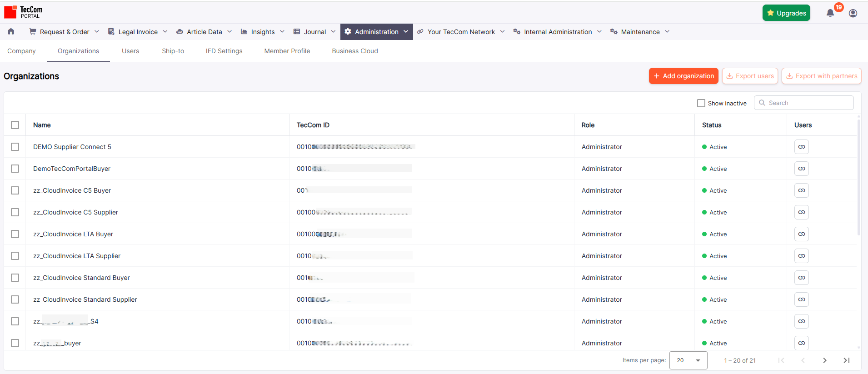868x374 pixels.
Task: Open users link for zz_CloudInvoice C5 Buyer
Action: [x=802, y=190]
